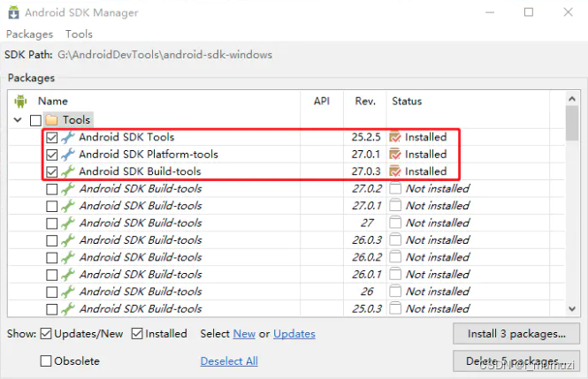
Task: Toggle the Tools folder checkbox
Action: 35,120
